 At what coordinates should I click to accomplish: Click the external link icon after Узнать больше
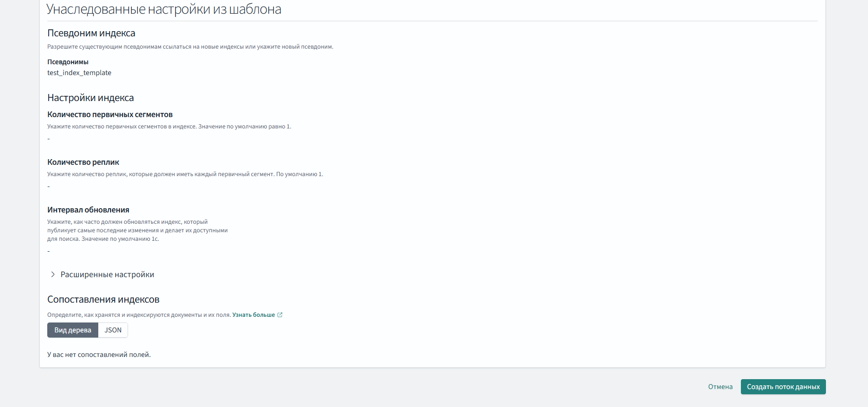280,315
